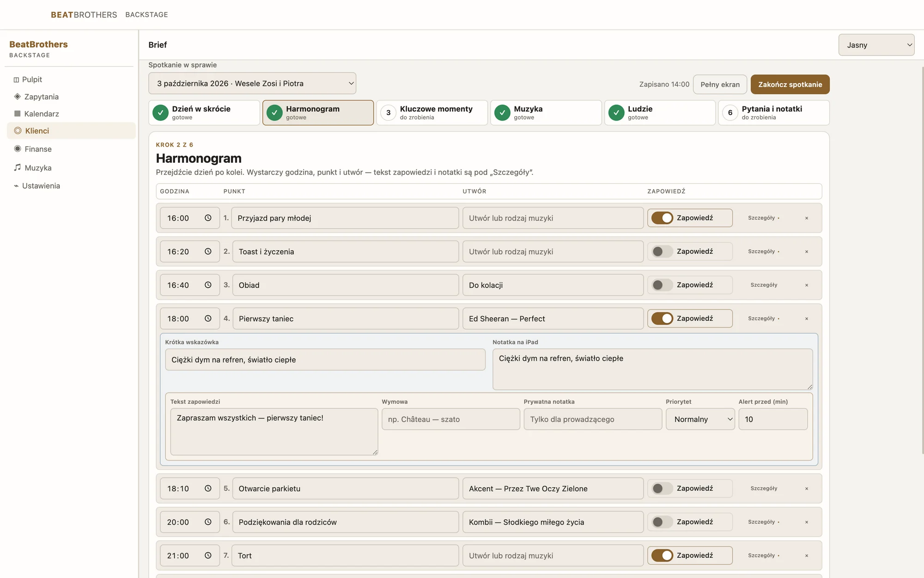Go to the Muzyka step tab
Viewport: 924px width, 578px height.
[546, 113]
